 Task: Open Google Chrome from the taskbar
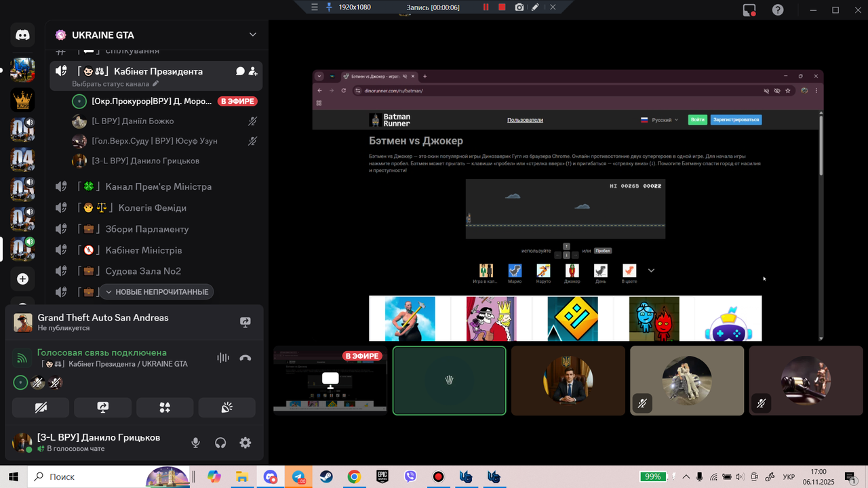coord(354,476)
